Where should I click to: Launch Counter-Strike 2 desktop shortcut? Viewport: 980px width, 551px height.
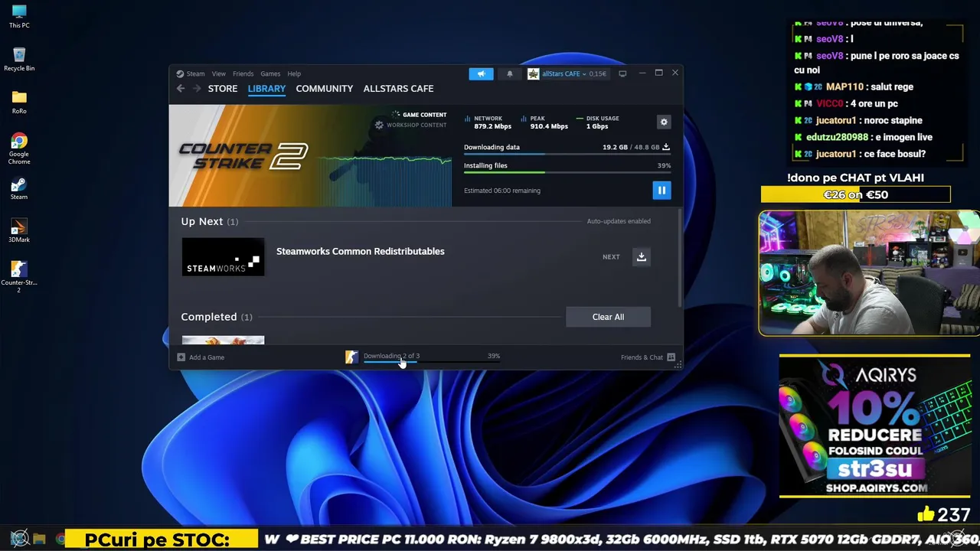[19, 277]
